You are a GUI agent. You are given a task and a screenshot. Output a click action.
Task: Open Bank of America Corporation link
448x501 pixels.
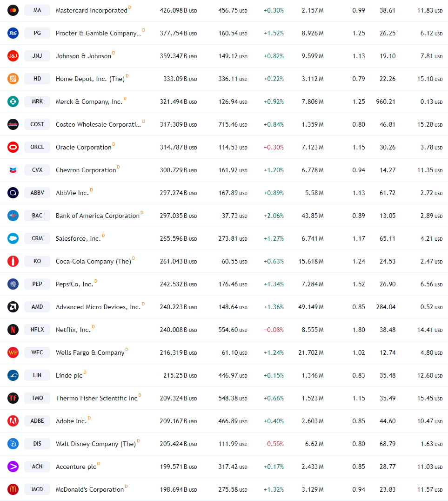point(98,216)
